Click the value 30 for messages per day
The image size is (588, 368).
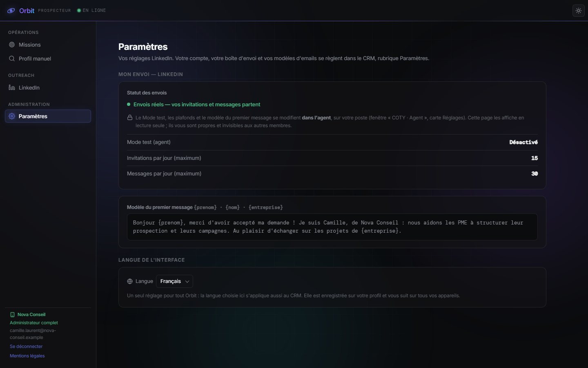(535, 174)
